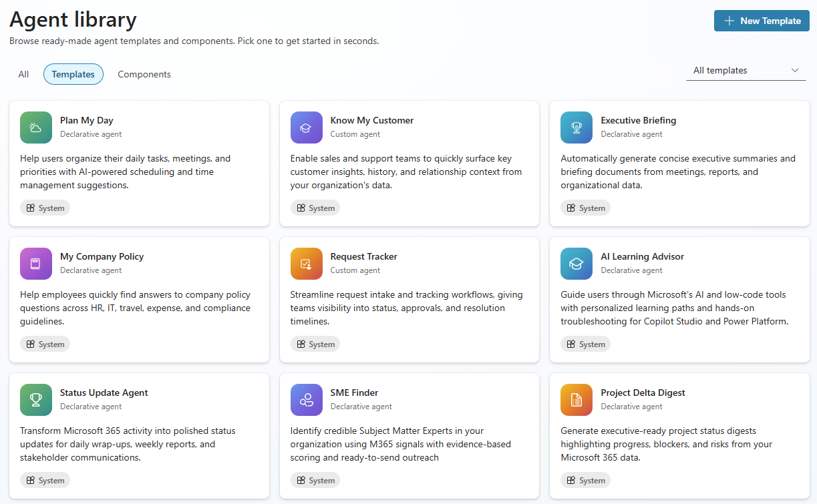Image resolution: width=817 pixels, height=504 pixels.
Task: Click the Plan My Day green icon
Action: (x=36, y=128)
